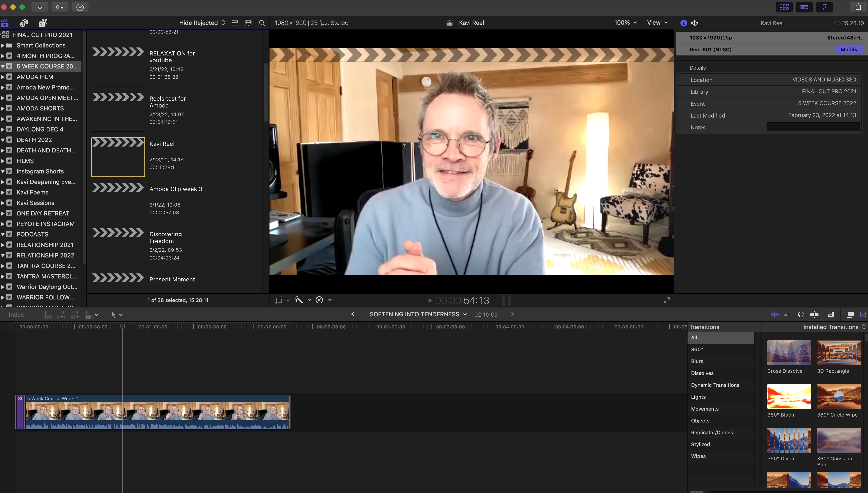The image size is (868, 493).
Task: Click the browser search magnifier icon
Action: click(x=262, y=23)
